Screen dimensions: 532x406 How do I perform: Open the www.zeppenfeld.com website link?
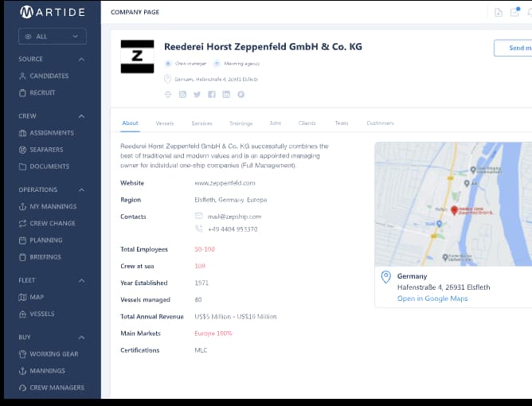[225, 183]
